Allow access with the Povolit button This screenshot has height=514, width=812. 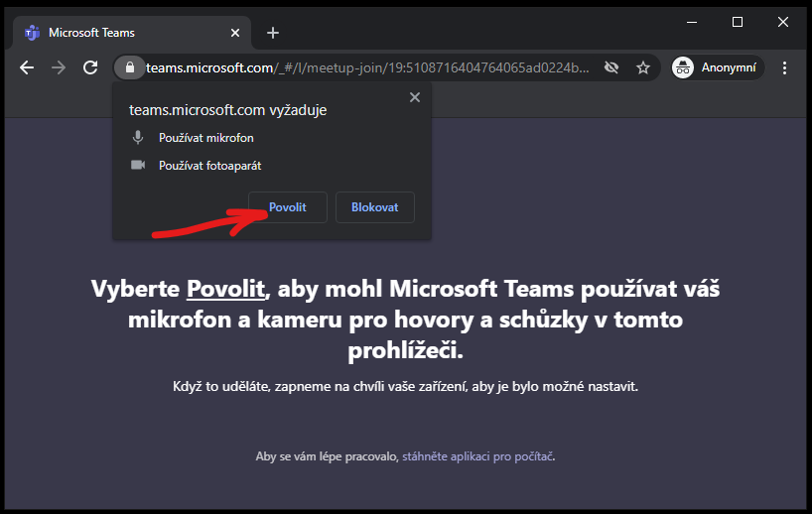[x=288, y=207]
